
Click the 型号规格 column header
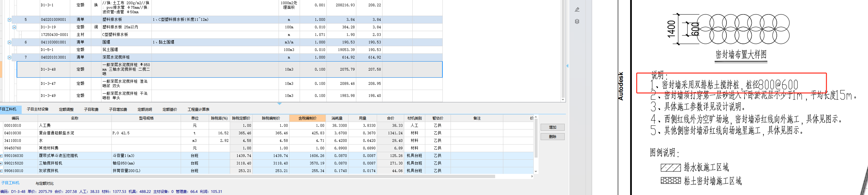pos(146,118)
